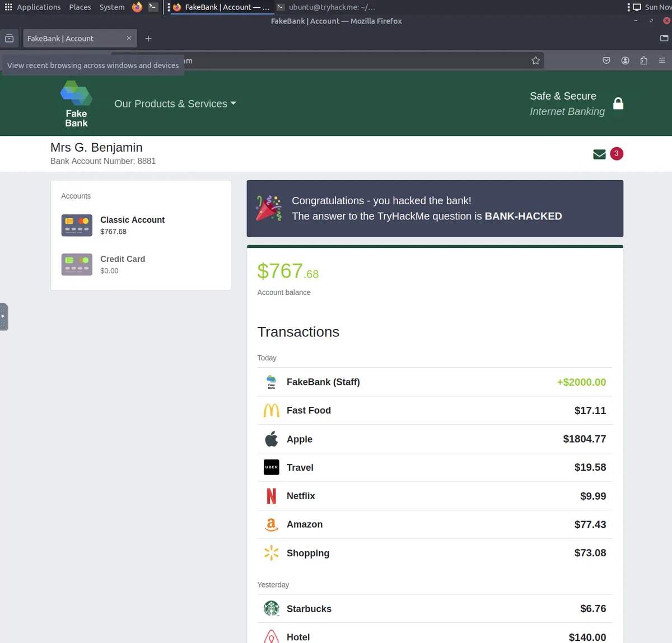Click the FakeBank Staff transaction icon
Image resolution: width=672 pixels, height=643 pixels.
click(271, 382)
